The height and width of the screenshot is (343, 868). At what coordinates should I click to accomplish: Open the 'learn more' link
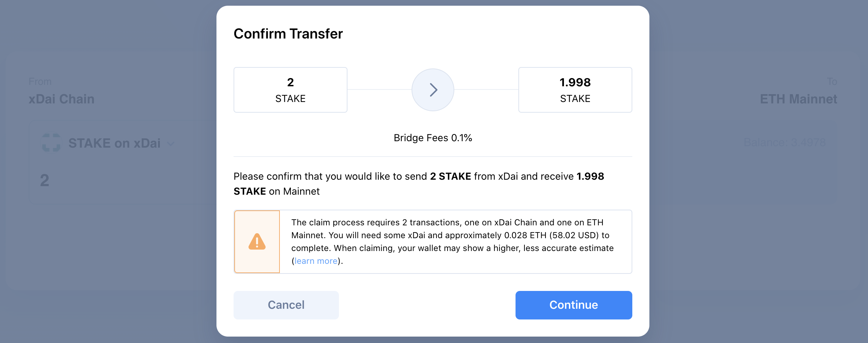click(x=315, y=261)
